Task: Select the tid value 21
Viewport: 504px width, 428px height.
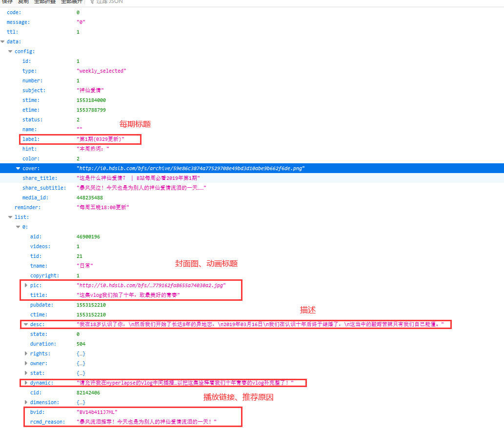Action: [x=80, y=256]
